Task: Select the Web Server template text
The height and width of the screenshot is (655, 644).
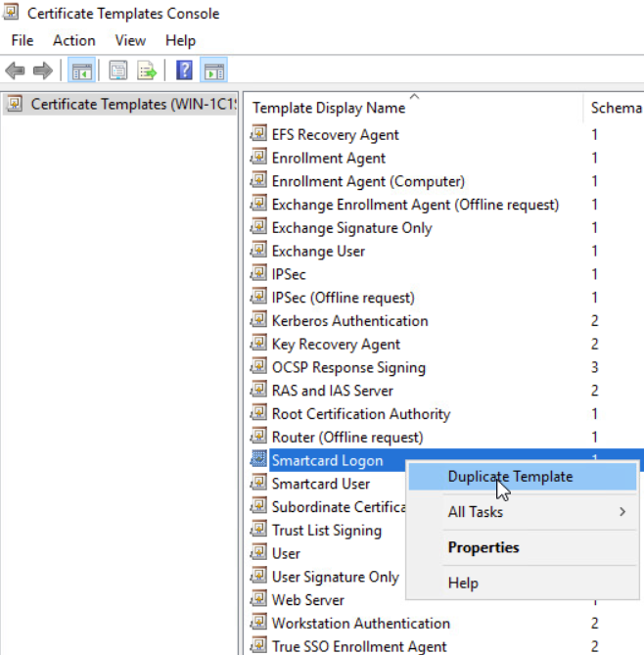Action: click(307, 600)
